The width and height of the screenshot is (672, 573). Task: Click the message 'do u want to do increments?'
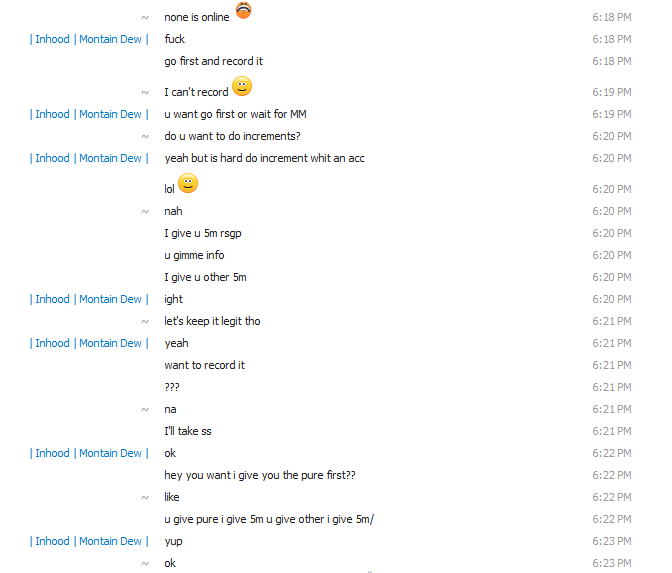click(232, 136)
